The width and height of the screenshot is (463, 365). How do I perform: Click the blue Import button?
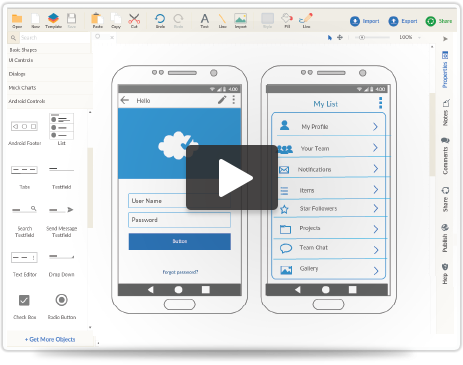click(x=365, y=21)
